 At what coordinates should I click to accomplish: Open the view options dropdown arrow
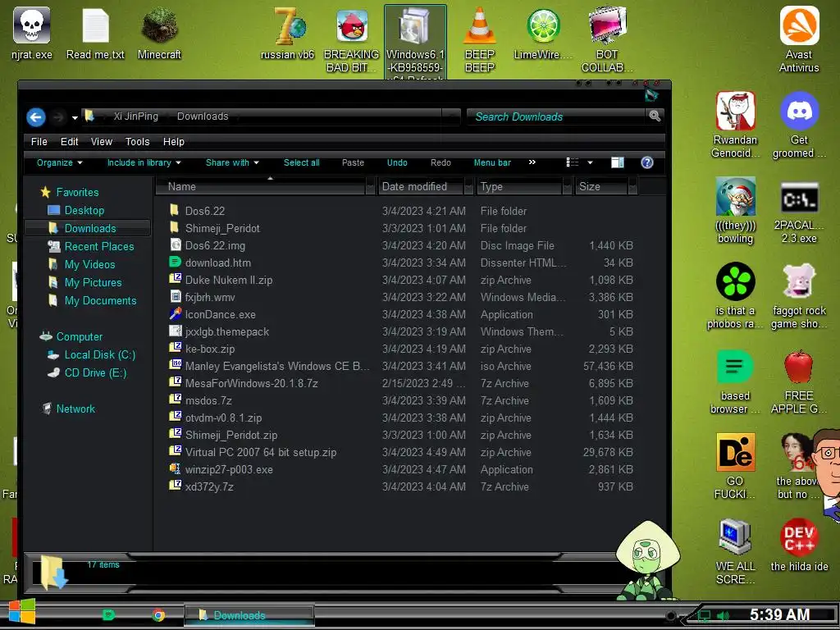coord(590,163)
